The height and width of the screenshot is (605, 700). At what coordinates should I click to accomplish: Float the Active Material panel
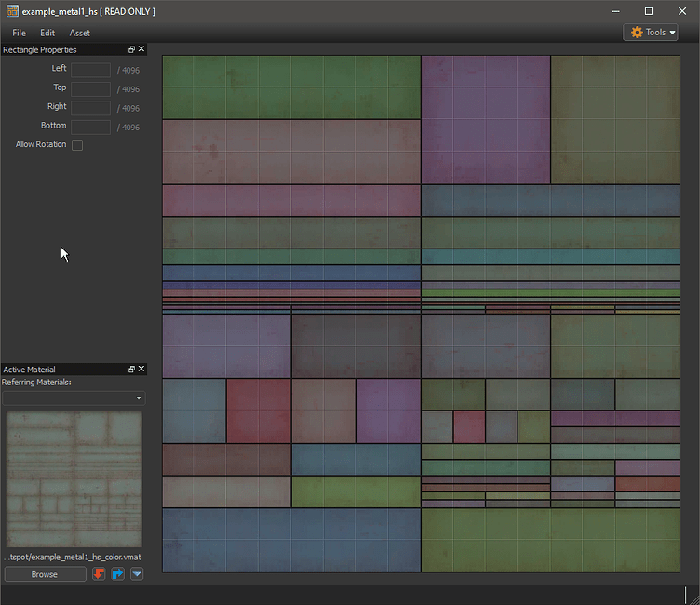point(132,370)
